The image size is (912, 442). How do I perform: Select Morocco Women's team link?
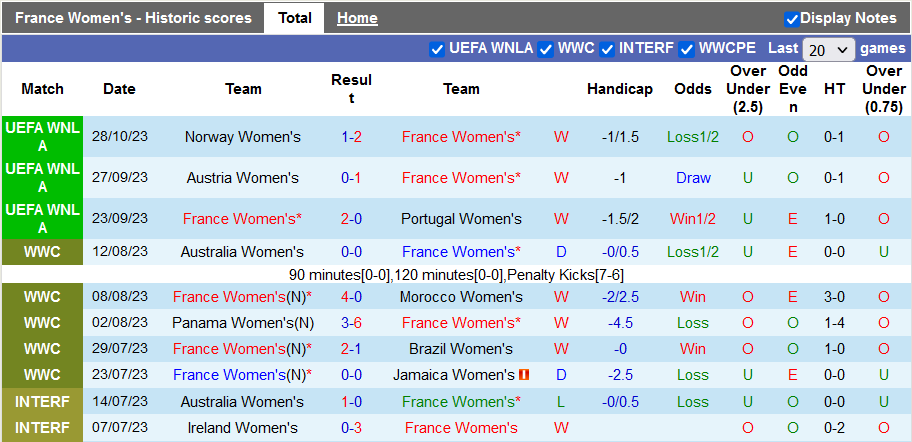461,297
